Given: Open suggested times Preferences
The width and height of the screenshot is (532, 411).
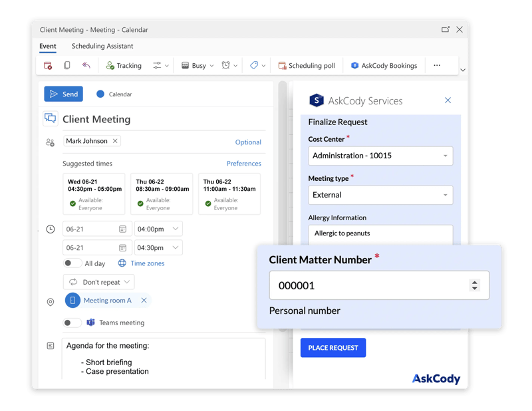Looking at the screenshot, I should click(x=244, y=164).
